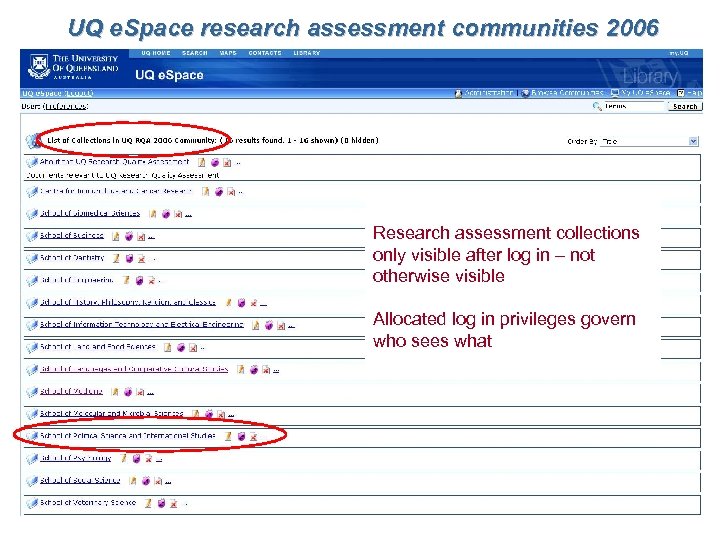Open the My UQ eSpace link
720x540 pixels.
click(x=645, y=93)
